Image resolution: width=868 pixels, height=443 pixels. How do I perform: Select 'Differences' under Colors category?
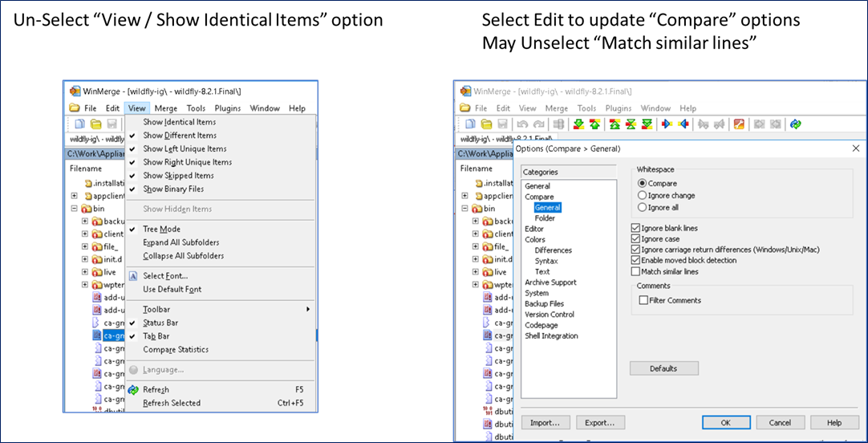553,250
